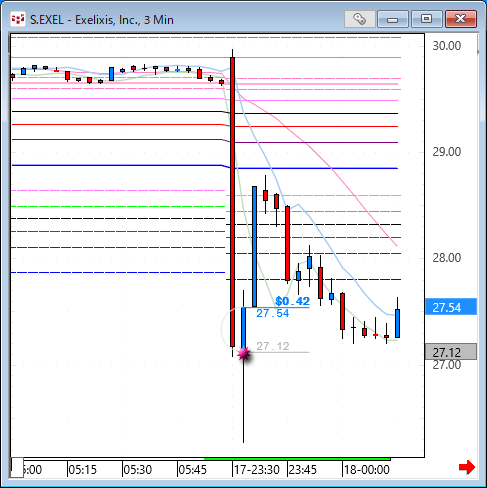
Task: Click the blue 27.54 order line label
Action: pos(273,313)
